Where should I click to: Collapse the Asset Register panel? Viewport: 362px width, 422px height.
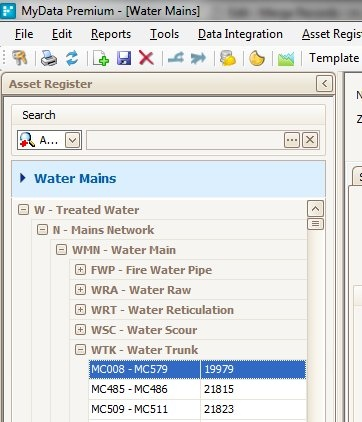tap(324, 84)
